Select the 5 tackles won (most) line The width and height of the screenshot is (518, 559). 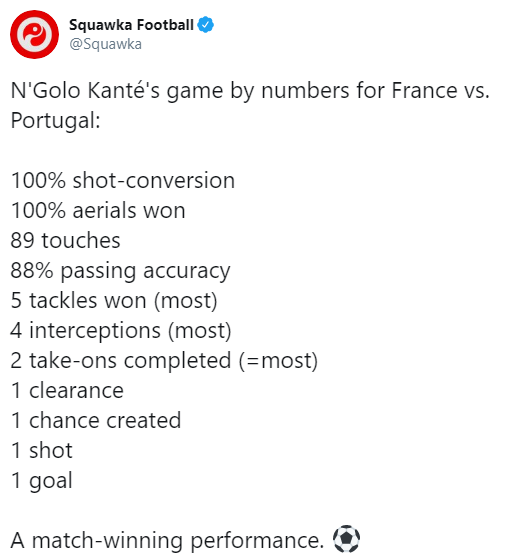(x=114, y=301)
